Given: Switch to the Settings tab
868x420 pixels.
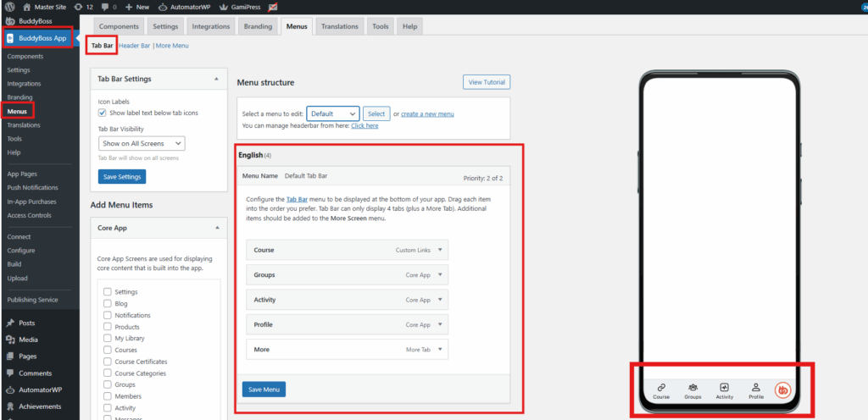Looking at the screenshot, I should (165, 26).
